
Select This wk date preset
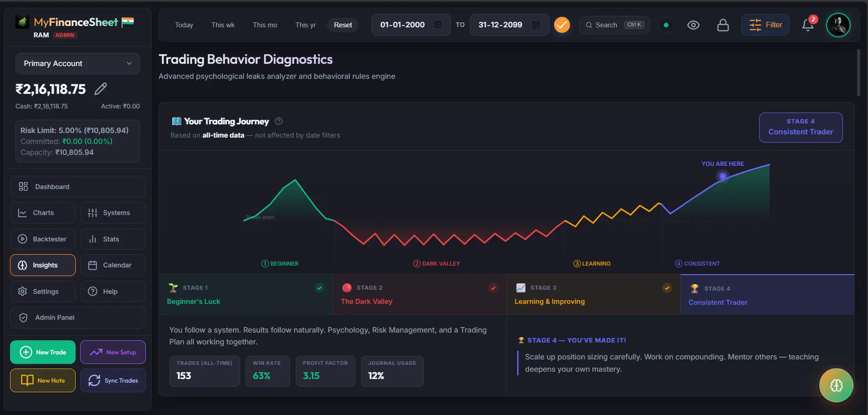pos(223,25)
